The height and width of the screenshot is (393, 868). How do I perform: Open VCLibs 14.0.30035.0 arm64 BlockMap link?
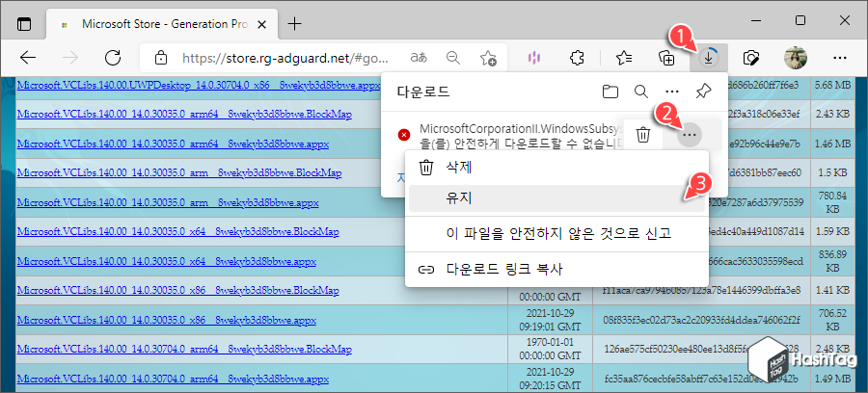(x=184, y=114)
